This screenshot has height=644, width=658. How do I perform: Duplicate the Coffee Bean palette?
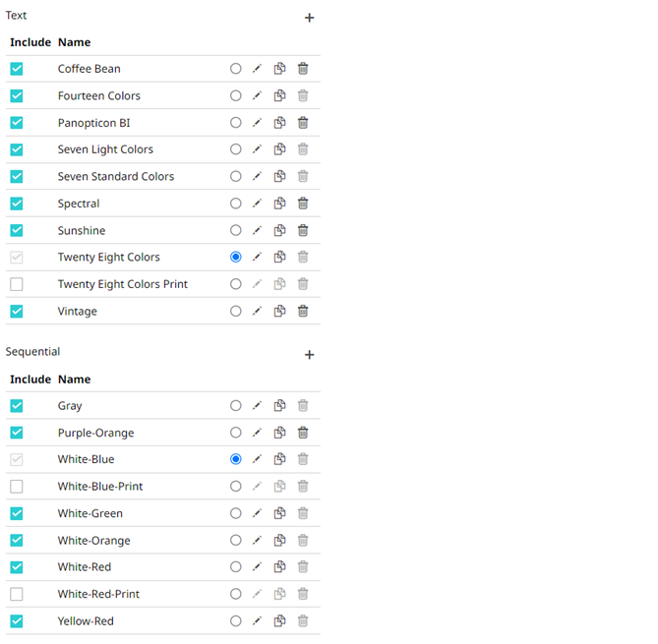click(280, 69)
